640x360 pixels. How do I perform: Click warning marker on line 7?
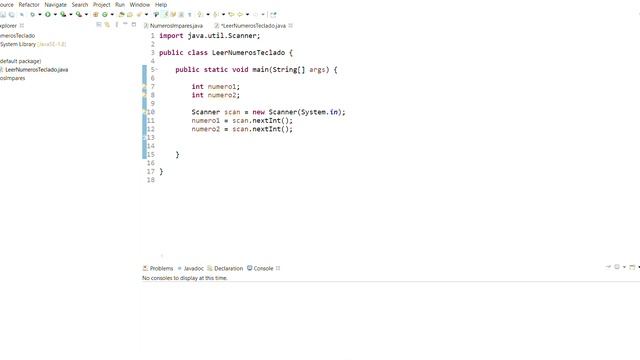click(x=144, y=87)
